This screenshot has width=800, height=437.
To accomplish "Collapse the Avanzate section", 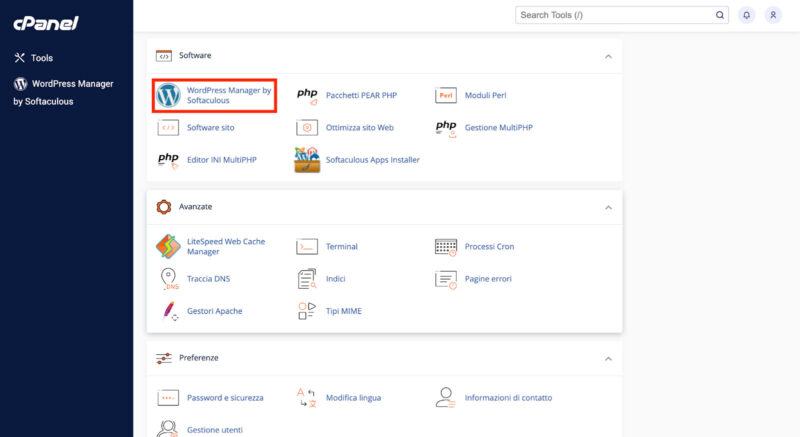I will pos(608,208).
